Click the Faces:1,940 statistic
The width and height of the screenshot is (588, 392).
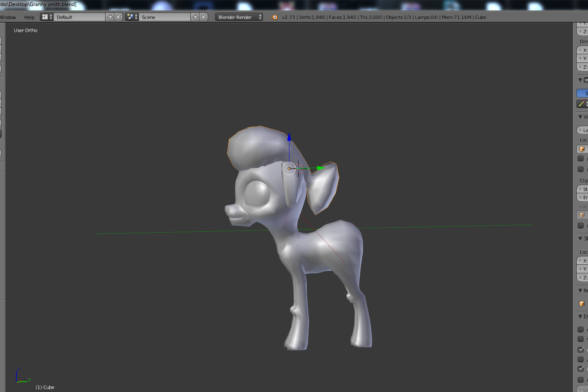342,17
